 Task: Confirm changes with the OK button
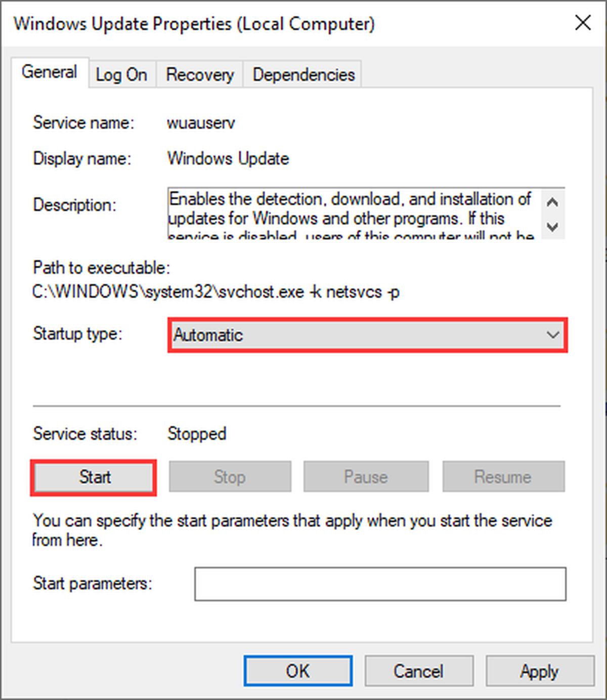(298, 671)
